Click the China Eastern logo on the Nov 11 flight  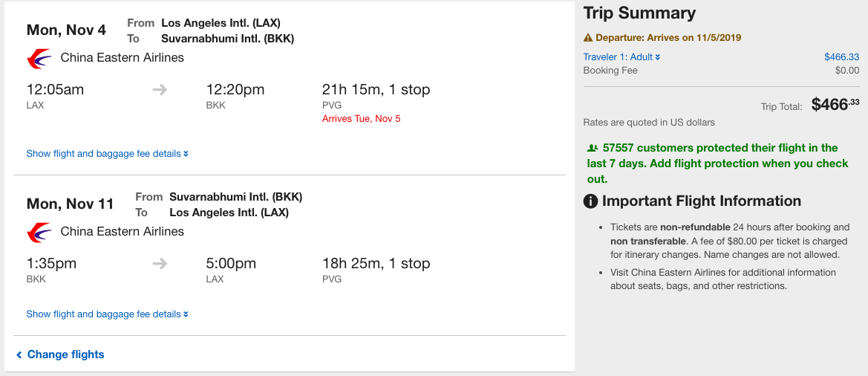pos(39,232)
